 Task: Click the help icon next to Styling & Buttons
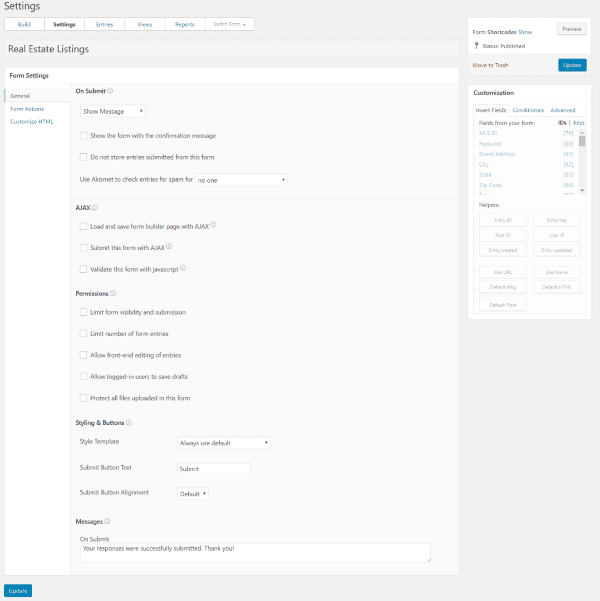point(126,423)
